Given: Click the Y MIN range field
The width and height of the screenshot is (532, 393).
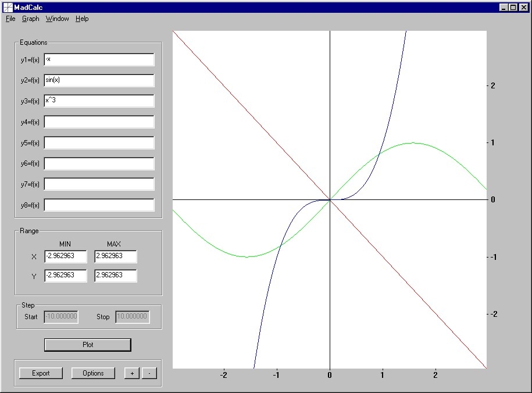Looking at the screenshot, I should (x=66, y=276).
